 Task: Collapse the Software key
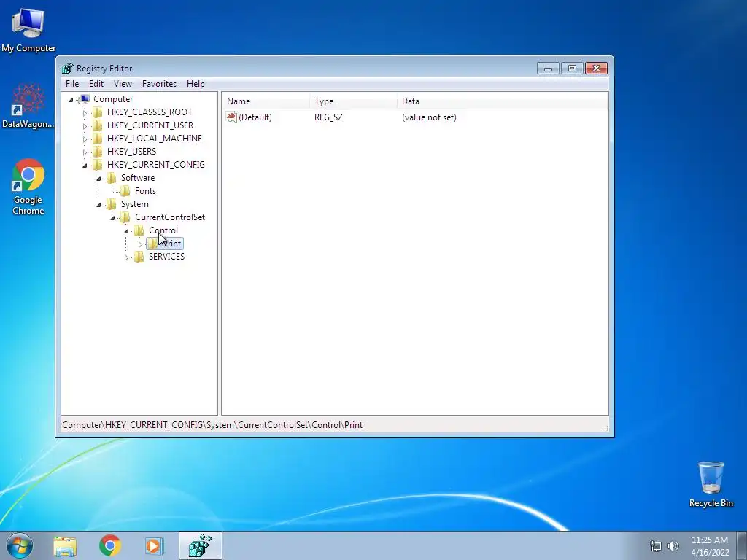[98, 179]
